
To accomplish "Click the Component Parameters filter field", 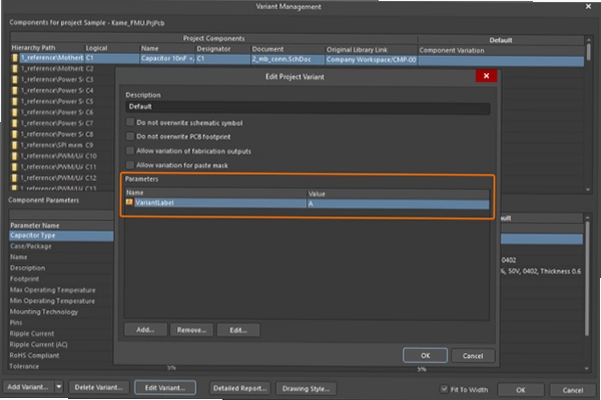I will pyautogui.click(x=61, y=215).
